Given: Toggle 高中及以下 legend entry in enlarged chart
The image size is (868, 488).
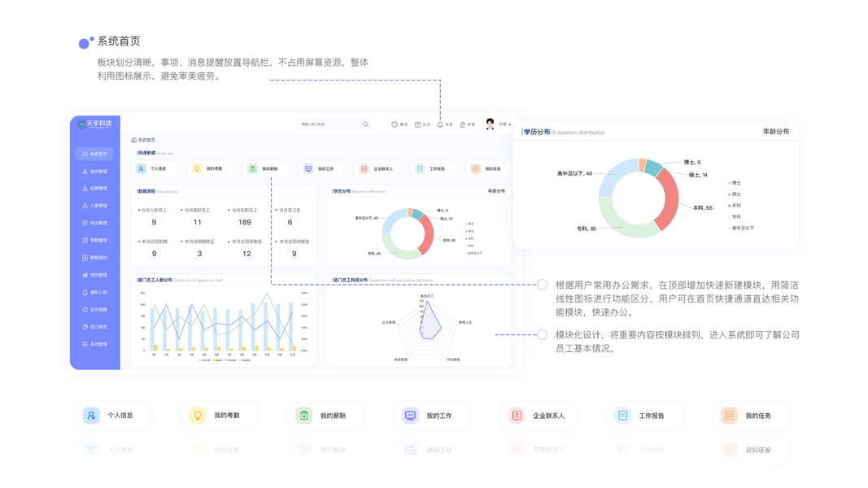Looking at the screenshot, I should click(x=740, y=228).
